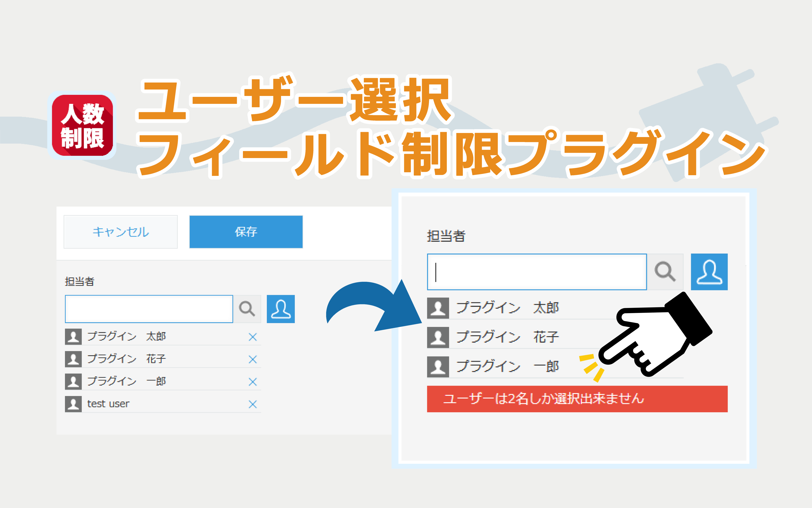Select プラグイン 一郎 name in left list
This screenshot has width=812, height=508.
[127, 381]
